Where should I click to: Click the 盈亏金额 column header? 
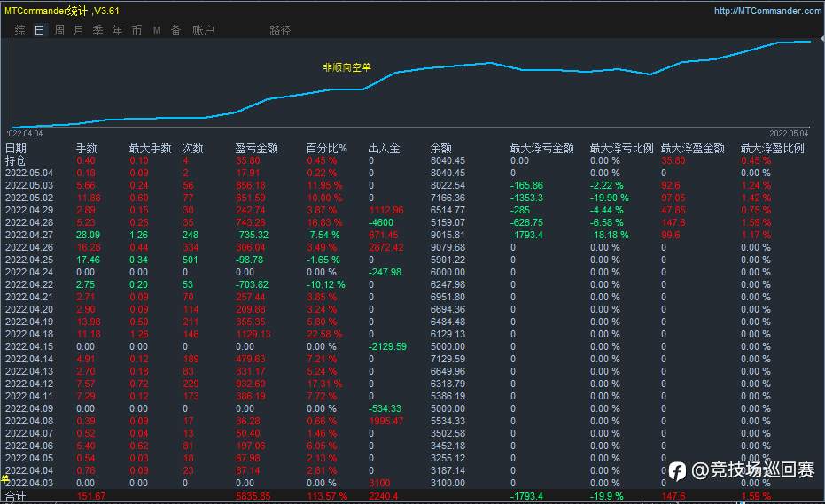pyautogui.click(x=256, y=148)
